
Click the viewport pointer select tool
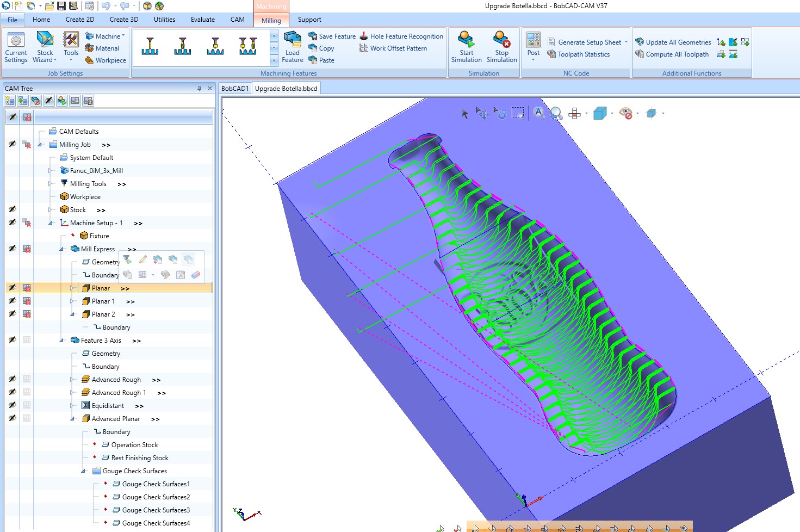pyautogui.click(x=465, y=114)
